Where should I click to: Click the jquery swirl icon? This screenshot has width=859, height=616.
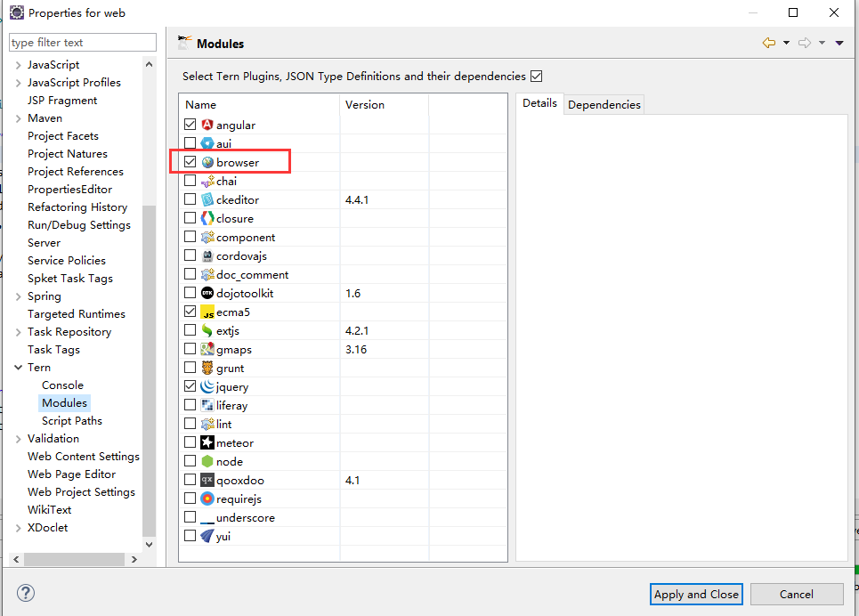(207, 386)
